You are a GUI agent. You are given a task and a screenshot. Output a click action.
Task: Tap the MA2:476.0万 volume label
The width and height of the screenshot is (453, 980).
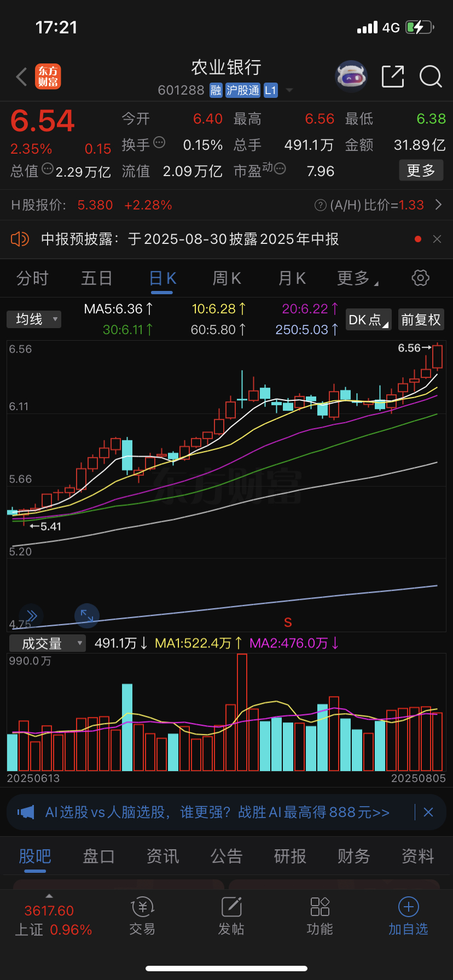coord(294,643)
